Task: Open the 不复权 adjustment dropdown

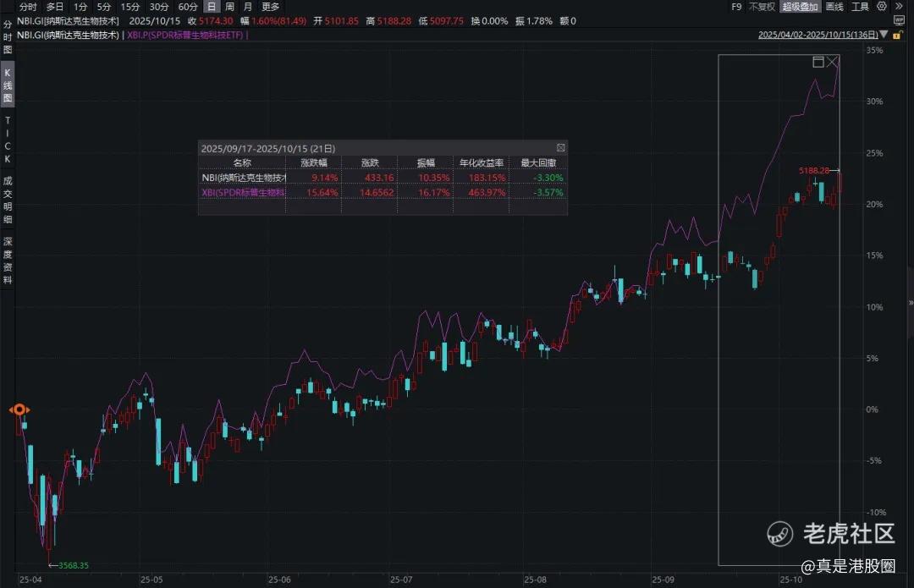Action: (x=762, y=7)
